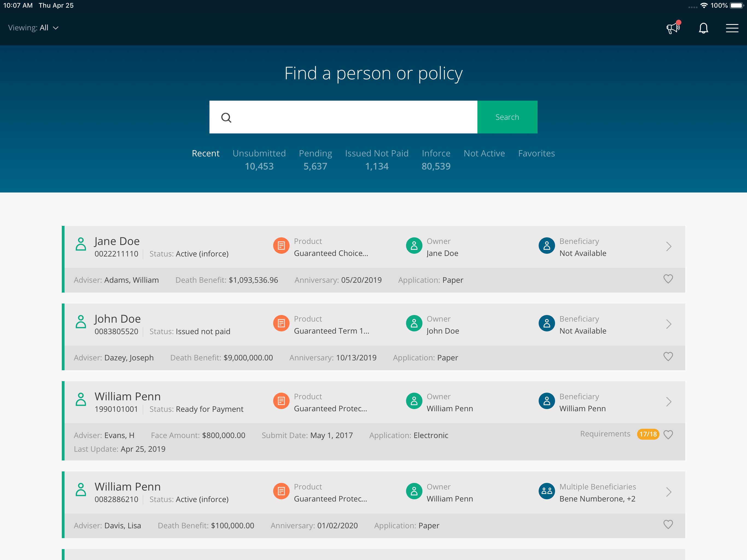This screenshot has height=560, width=747.
Task: Click William Penn name on policy 1990101001
Action: (128, 396)
